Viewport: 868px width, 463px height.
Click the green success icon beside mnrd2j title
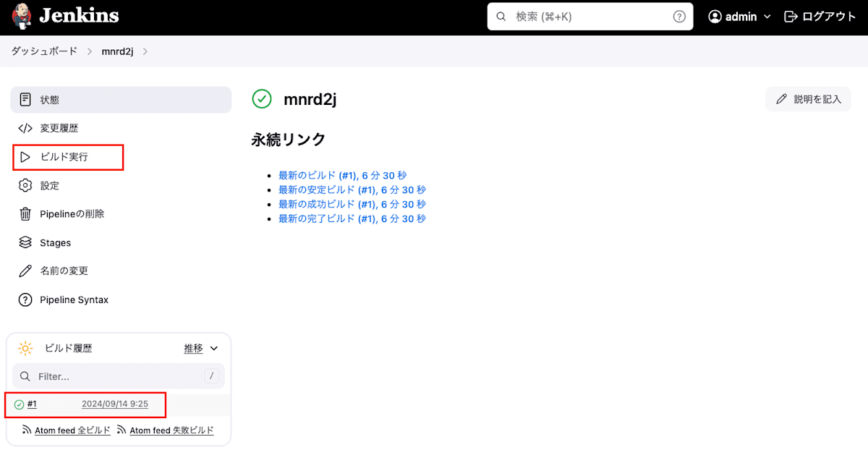[x=262, y=99]
